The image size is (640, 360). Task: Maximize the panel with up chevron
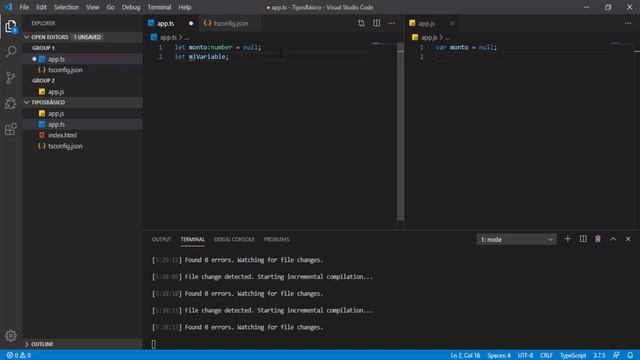(x=613, y=239)
